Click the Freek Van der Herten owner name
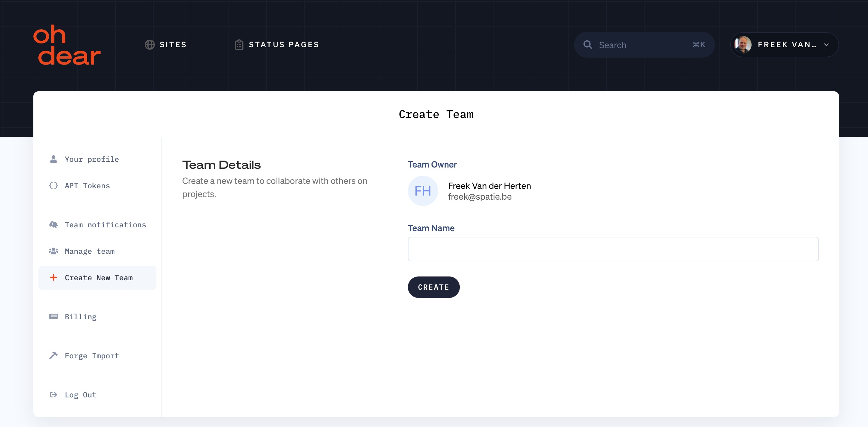This screenshot has height=427, width=868. (489, 186)
